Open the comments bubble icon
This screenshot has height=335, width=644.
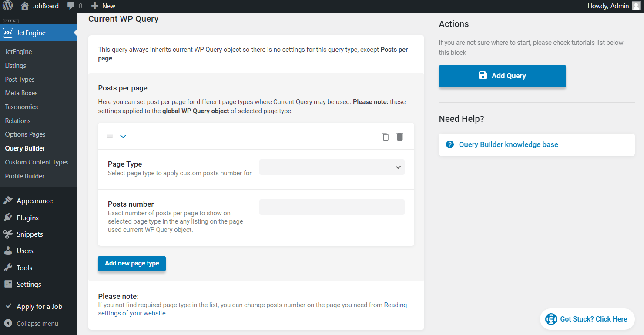[x=71, y=6]
